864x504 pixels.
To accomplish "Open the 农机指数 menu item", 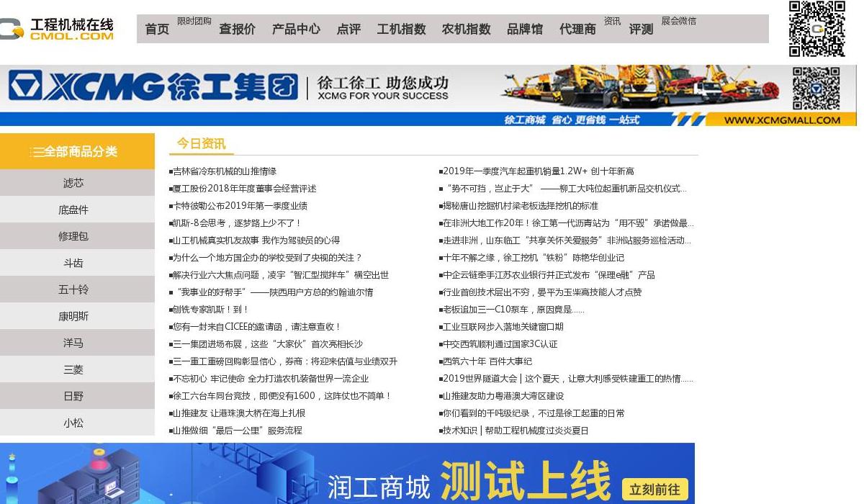I will (x=466, y=30).
